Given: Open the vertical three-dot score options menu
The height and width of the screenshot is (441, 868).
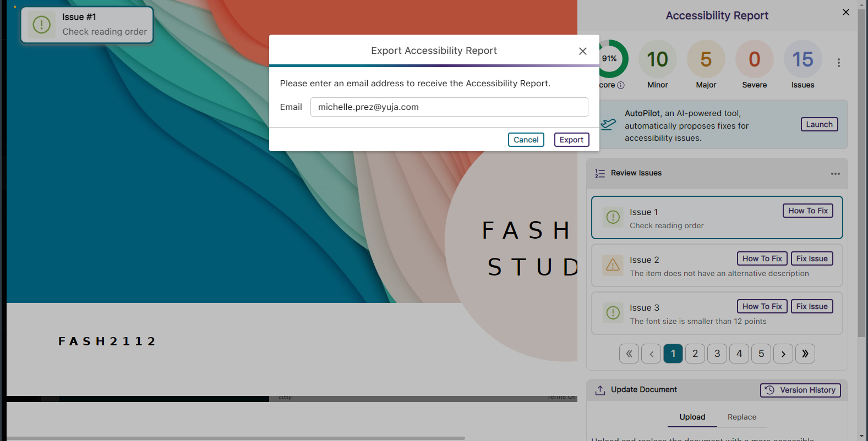Looking at the screenshot, I should [838, 63].
